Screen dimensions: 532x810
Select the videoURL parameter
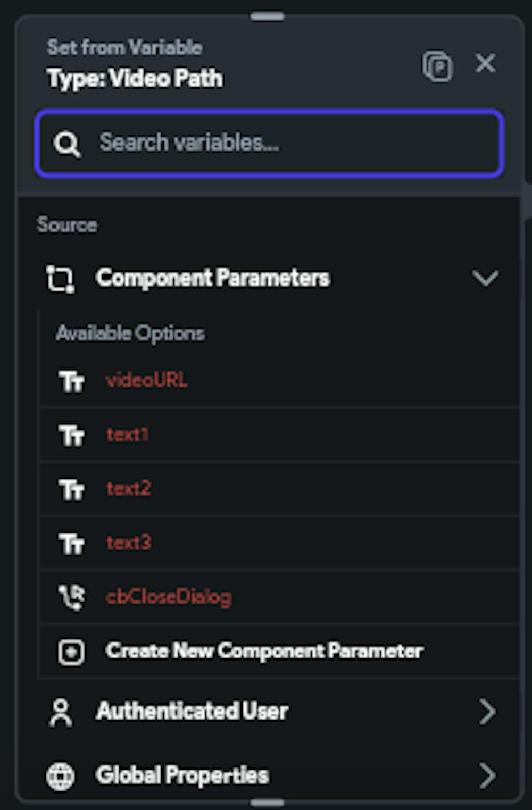(279, 380)
